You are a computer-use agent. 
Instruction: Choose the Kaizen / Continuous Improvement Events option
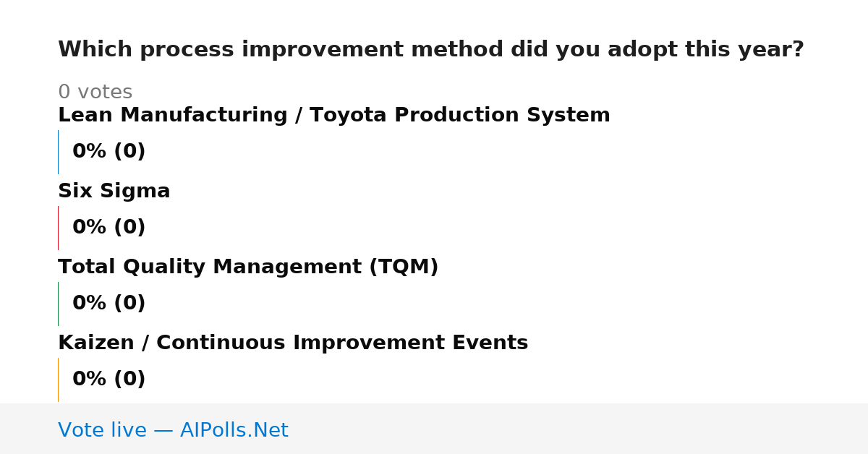click(293, 343)
